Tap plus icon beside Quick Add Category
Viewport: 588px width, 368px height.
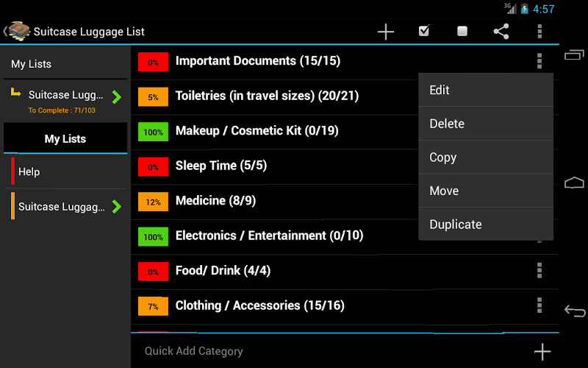tap(542, 351)
